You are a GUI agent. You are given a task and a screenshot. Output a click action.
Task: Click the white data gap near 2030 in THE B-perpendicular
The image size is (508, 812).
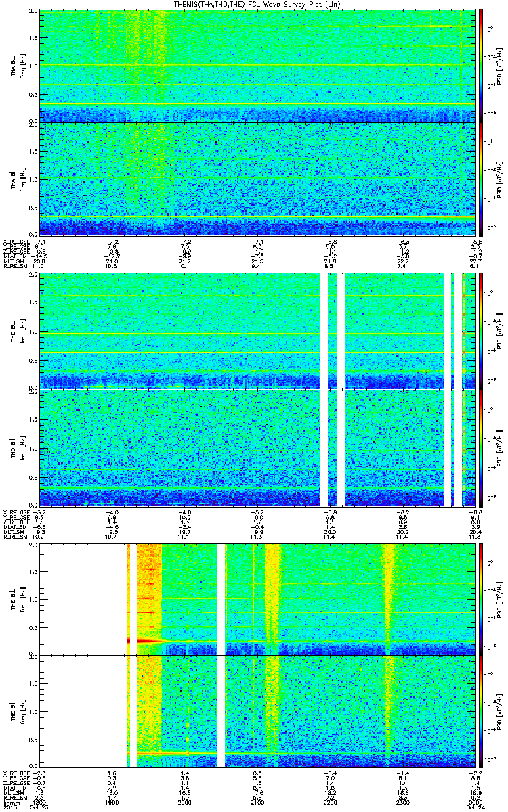pyautogui.click(x=221, y=599)
